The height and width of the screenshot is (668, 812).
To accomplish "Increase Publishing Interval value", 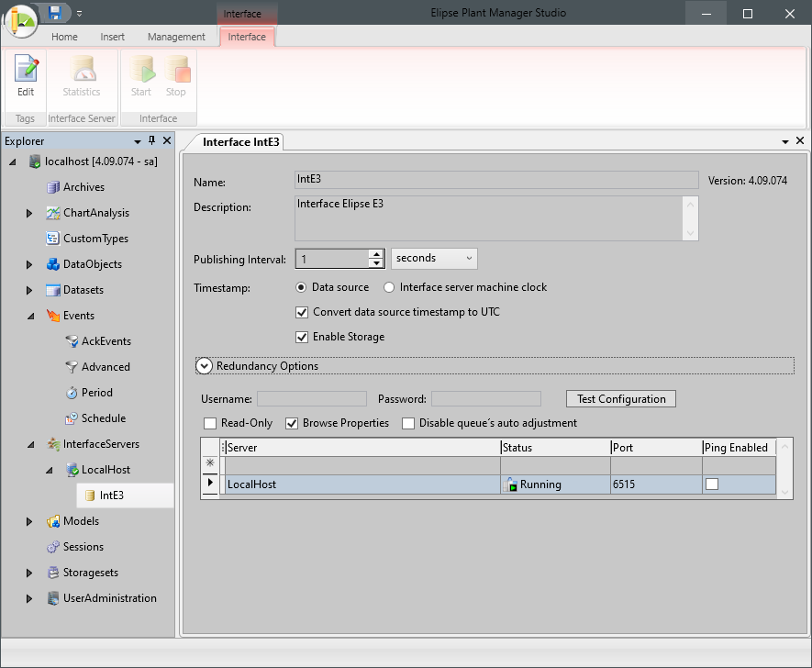I will coord(376,254).
